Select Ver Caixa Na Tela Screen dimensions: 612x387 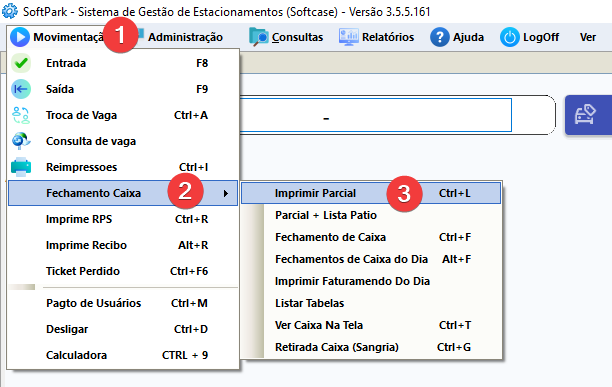tap(371, 325)
